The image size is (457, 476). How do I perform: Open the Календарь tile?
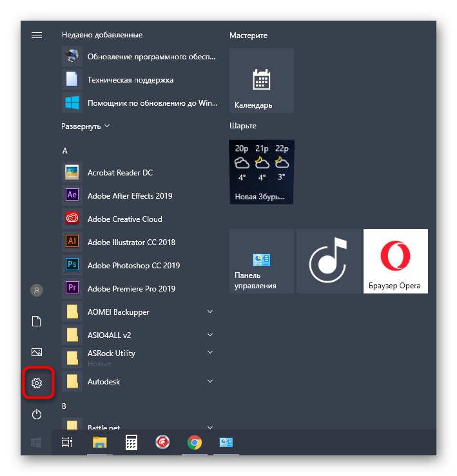(262, 81)
